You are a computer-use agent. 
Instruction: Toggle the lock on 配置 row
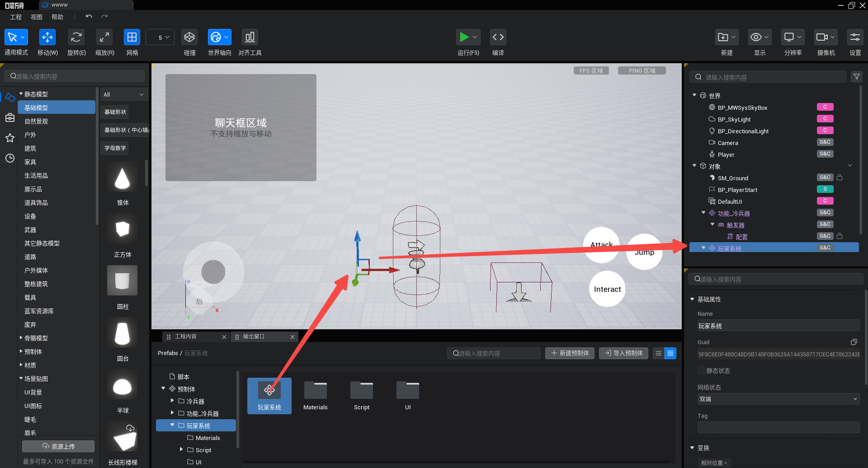click(x=840, y=236)
